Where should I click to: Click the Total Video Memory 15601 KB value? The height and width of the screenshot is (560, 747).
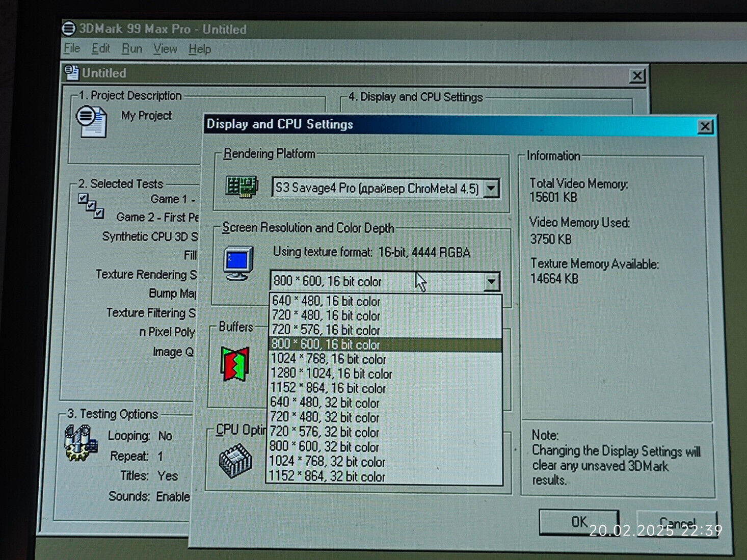click(553, 197)
